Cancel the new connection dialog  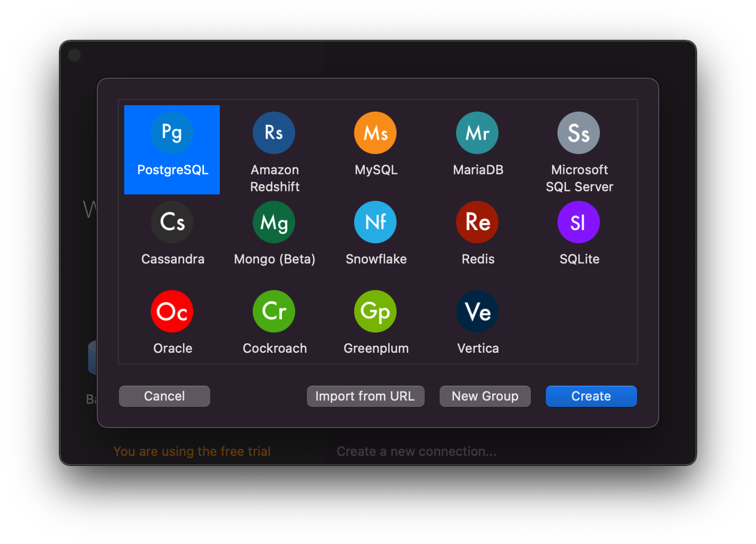[165, 396]
